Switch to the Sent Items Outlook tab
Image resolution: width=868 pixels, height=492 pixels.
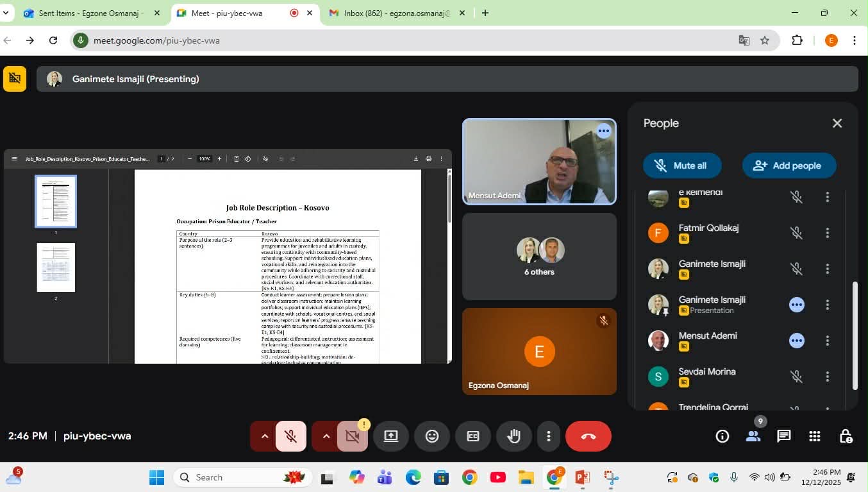(90, 13)
